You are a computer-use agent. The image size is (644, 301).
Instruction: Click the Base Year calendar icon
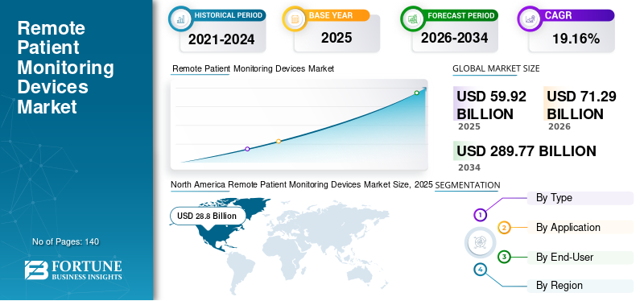point(294,19)
